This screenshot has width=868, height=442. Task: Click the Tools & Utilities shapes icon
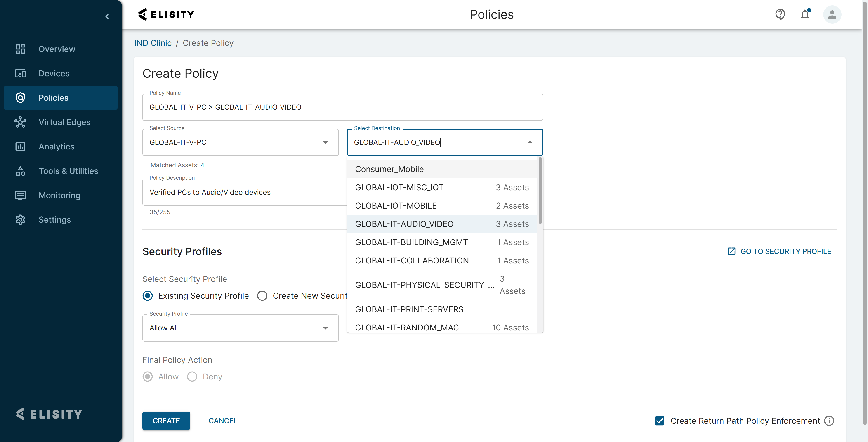[x=20, y=171]
